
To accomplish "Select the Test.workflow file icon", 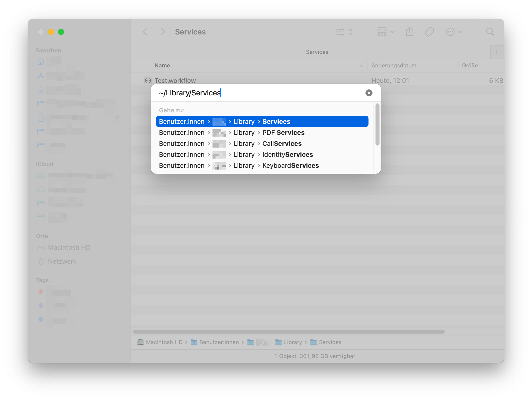I will (148, 81).
